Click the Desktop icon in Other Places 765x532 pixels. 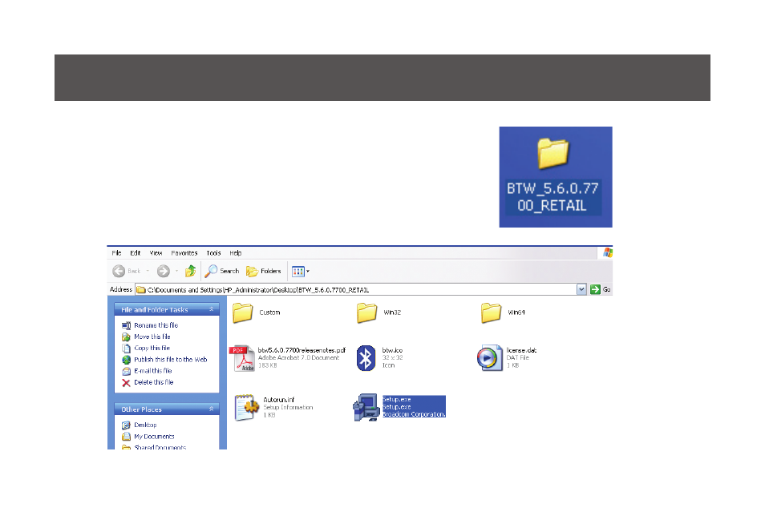click(x=126, y=425)
